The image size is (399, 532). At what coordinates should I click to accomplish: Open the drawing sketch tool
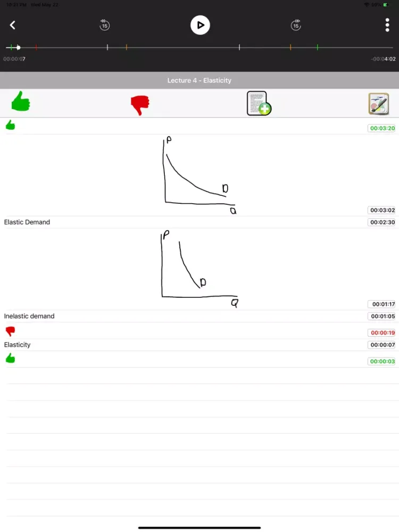(x=378, y=104)
